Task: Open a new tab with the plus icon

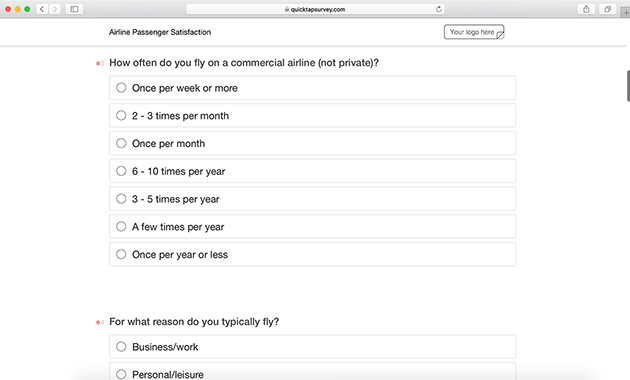Action: tap(626, 12)
